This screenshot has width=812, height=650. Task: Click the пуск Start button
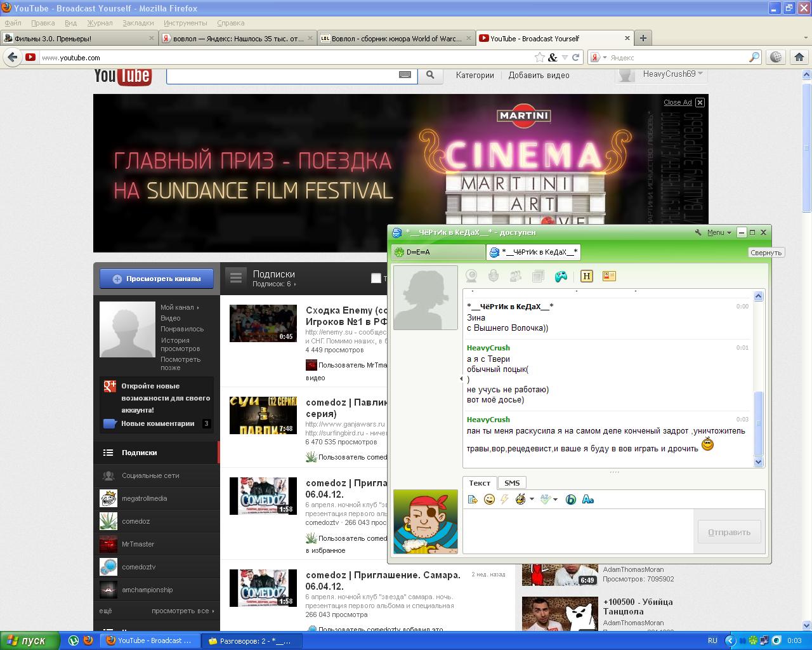(x=29, y=640)
